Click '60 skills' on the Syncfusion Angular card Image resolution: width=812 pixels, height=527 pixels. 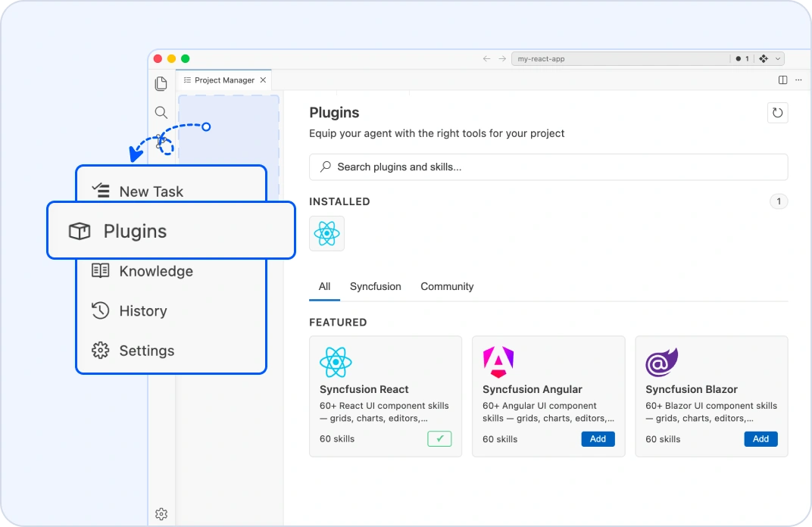pyautogui.click(x=500, y=439)
